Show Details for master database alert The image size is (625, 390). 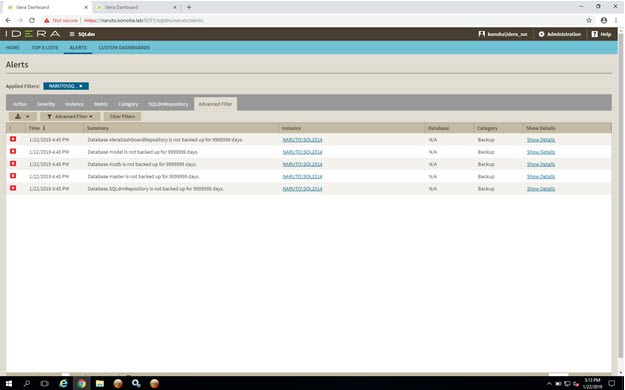pyautogui.click(x=541, y=177)
